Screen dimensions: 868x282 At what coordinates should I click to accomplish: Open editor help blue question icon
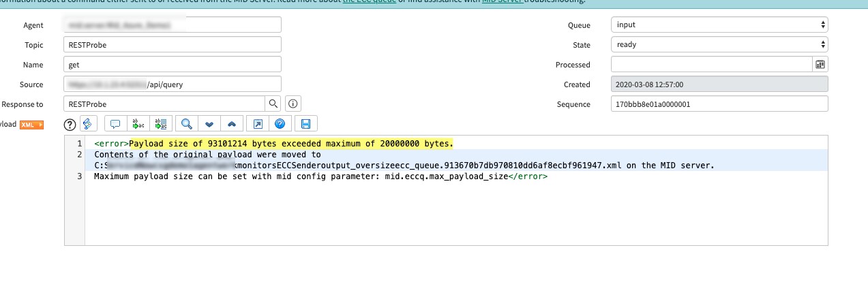(280, 124)
